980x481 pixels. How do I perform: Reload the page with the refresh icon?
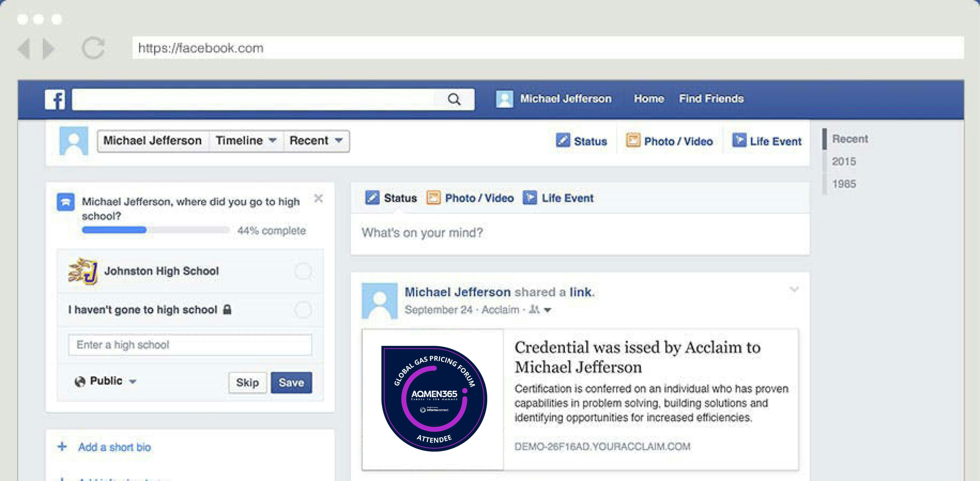[x=93, y=48]
